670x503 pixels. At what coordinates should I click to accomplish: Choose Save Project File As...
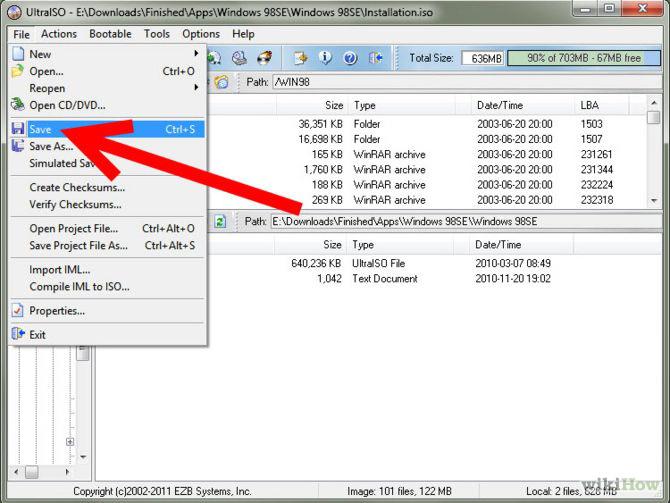[107, 246]
